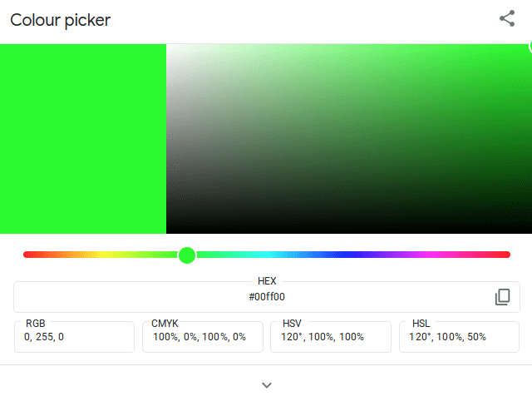
Task: Set hue to blue on the hue slider
Action: click(x=347, y=255)
